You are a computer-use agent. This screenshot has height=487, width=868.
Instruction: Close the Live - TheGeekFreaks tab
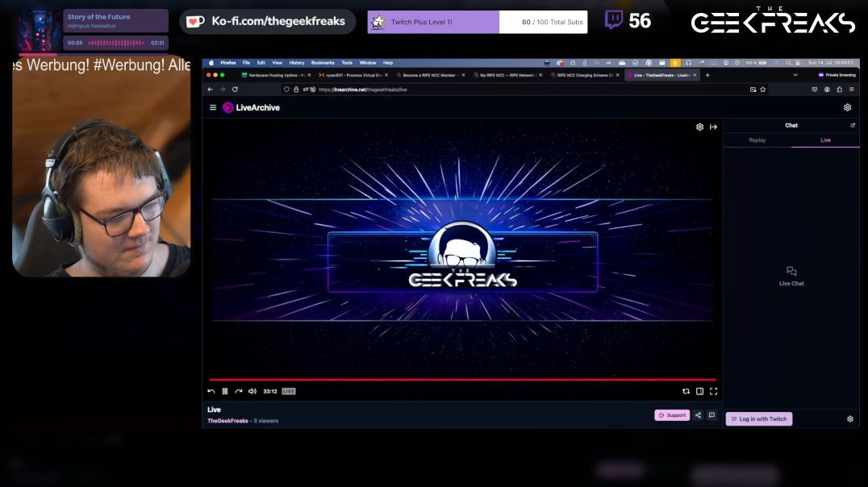coord(695,75)
